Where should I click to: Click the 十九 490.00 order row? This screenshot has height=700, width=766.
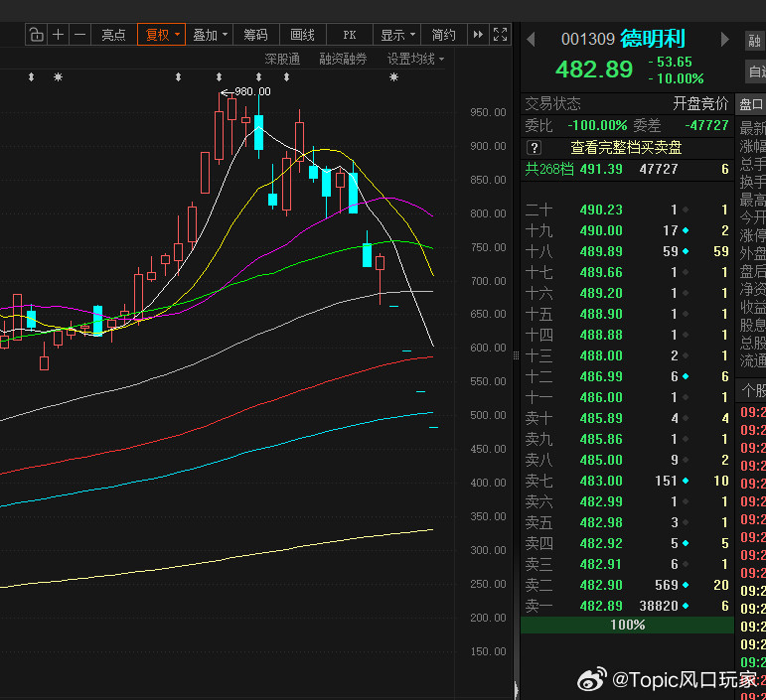627,230
